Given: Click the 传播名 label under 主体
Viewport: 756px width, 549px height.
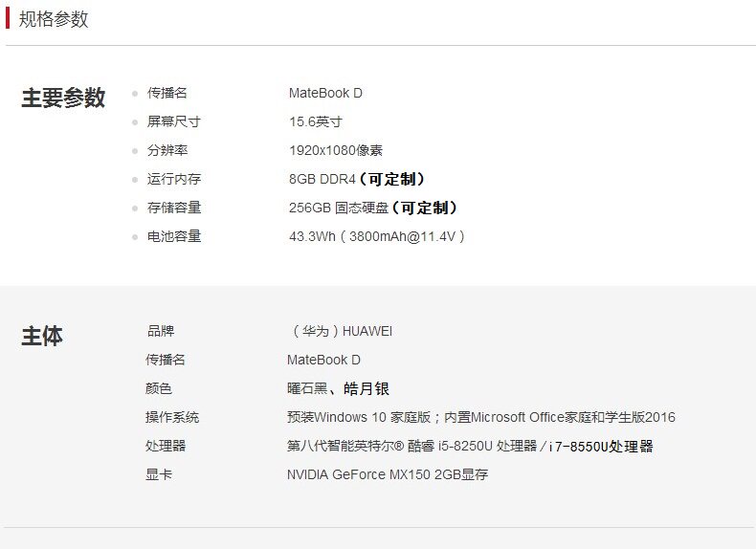Looking at the screenshot, I should click(x=165, y=360).
